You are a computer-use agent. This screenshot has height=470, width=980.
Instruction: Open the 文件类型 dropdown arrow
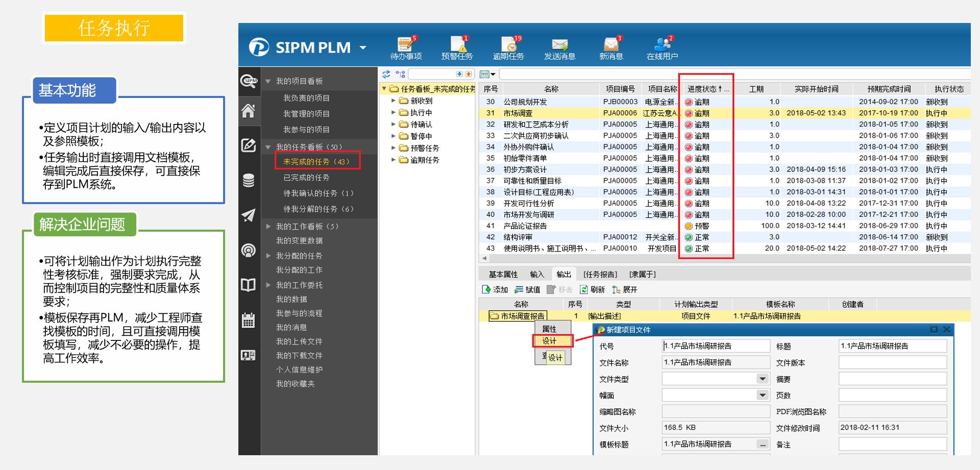[x=762, y=379]
